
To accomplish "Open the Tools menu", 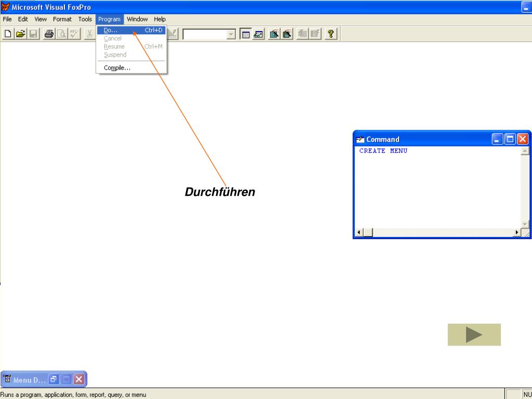I will pyautogui.click(x=85, y=19).
